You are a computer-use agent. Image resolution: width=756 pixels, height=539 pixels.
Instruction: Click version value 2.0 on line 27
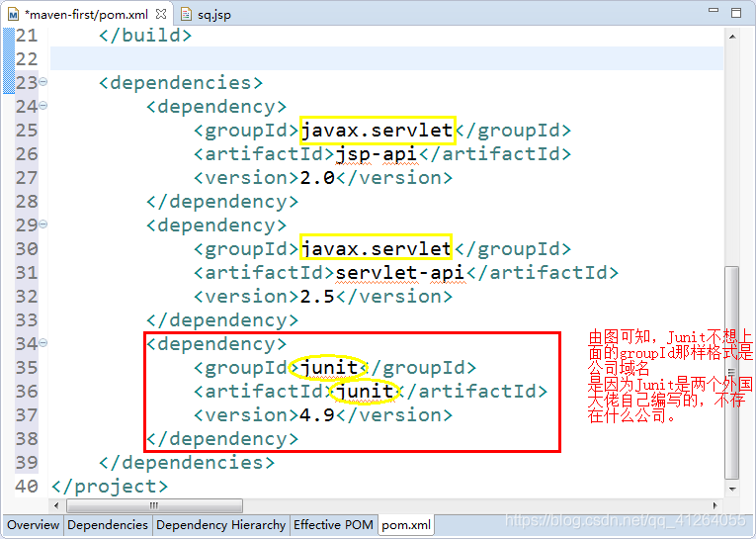(x=317, y=178)
